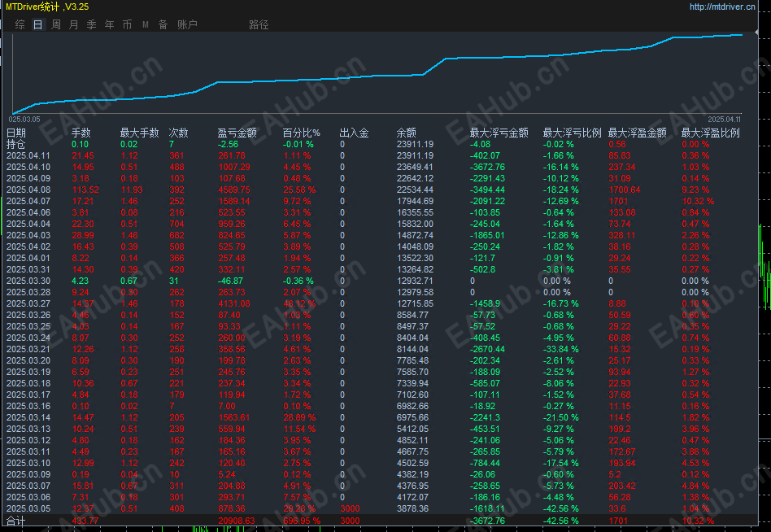Click the 113.52 lots value

pyautogui.click(x=85, y=190)
